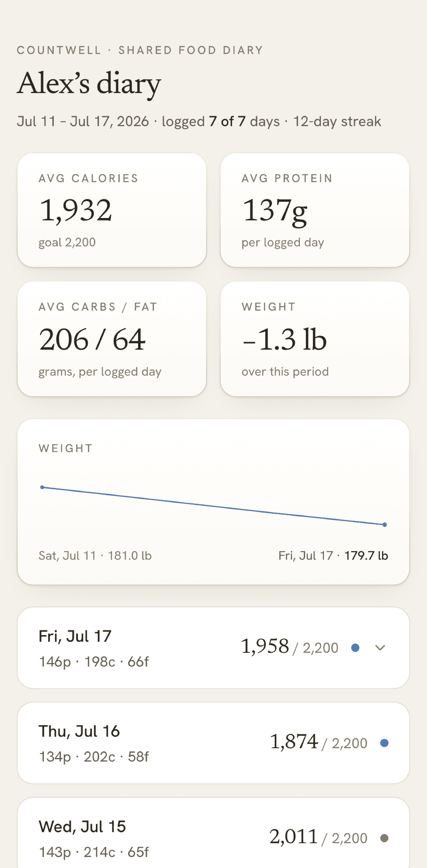Expand the Fri, Jul 17 entry chevron
This screenshot has height=868, width=427.
[x=380, y=648]
